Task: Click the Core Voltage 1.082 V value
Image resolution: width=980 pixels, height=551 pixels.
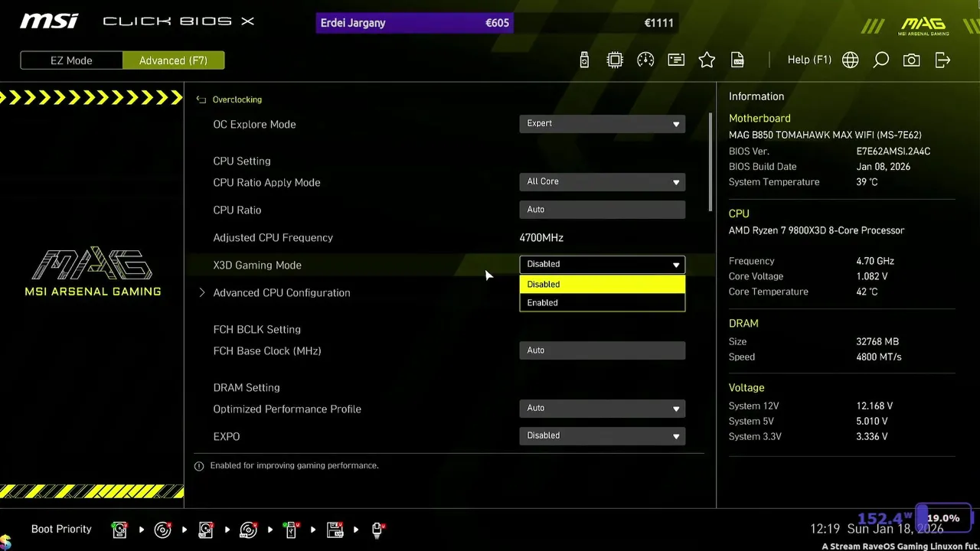Action: click(x=872, y=276)
